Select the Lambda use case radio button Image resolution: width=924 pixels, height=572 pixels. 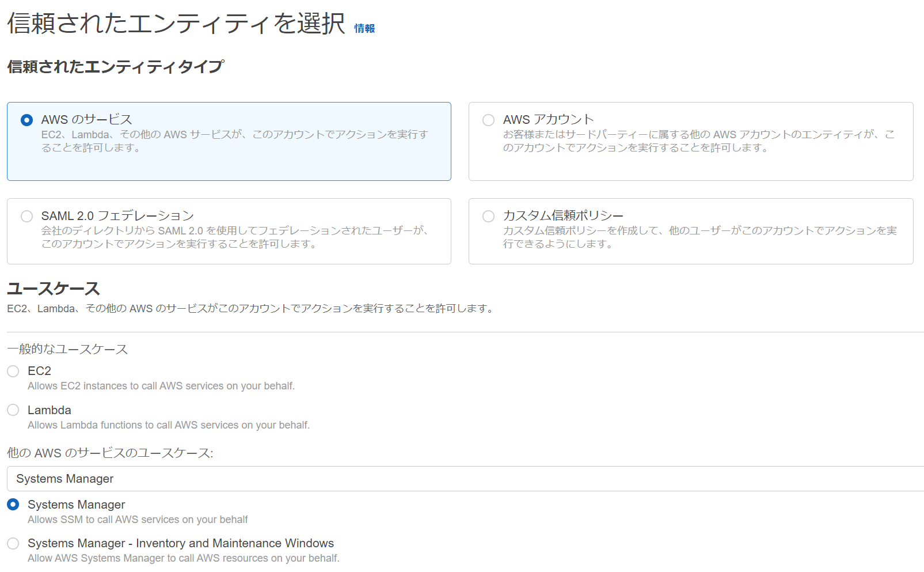tap(13, 410)
